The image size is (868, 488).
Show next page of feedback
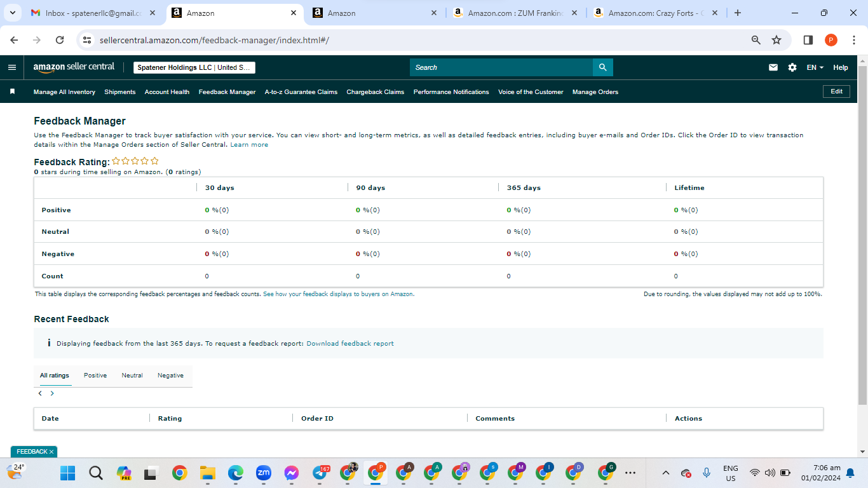click(x=52, y=393)
